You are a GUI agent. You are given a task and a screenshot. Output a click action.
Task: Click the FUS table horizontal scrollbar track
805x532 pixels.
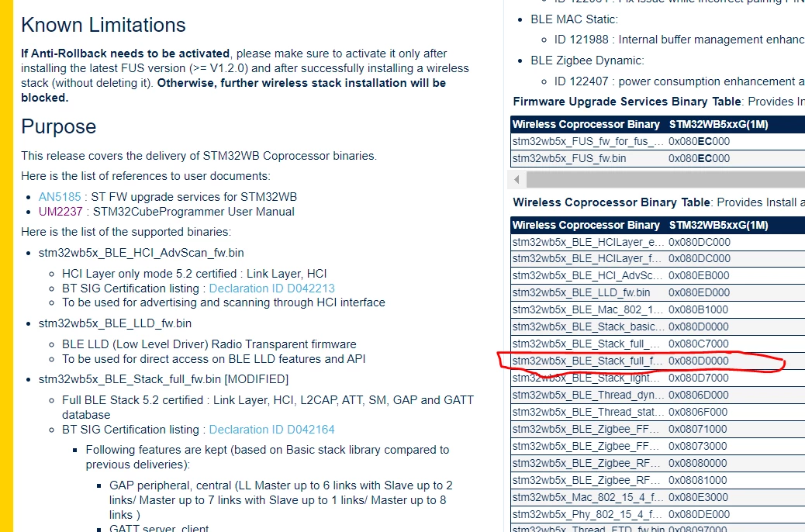(665, 179)
